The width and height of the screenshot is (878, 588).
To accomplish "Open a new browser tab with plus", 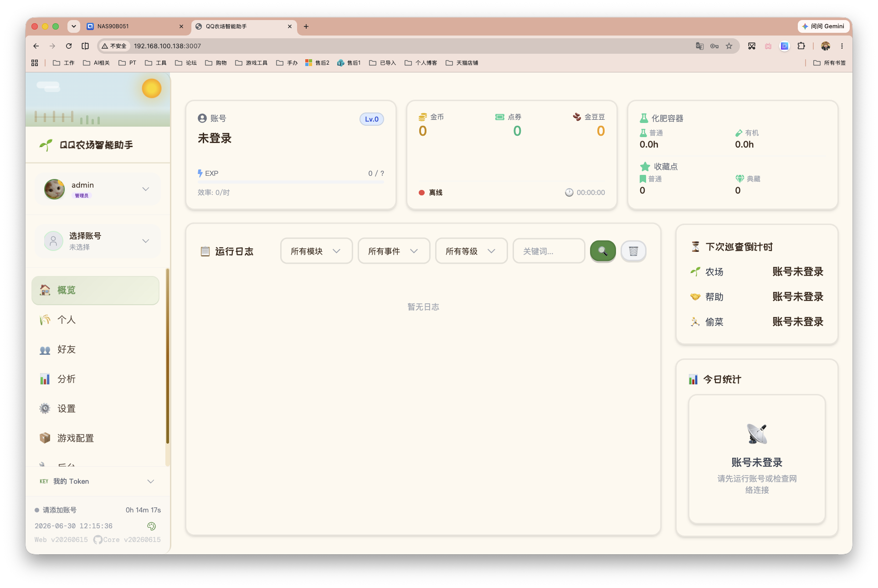I will [x=306, y=26].
